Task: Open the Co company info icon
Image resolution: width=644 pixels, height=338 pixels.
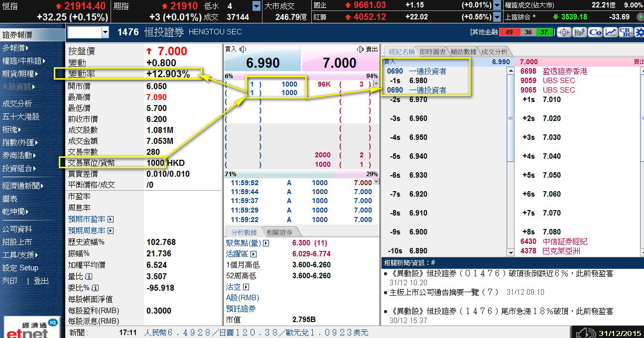Action: pyautogui.click(x=595, y=32)
